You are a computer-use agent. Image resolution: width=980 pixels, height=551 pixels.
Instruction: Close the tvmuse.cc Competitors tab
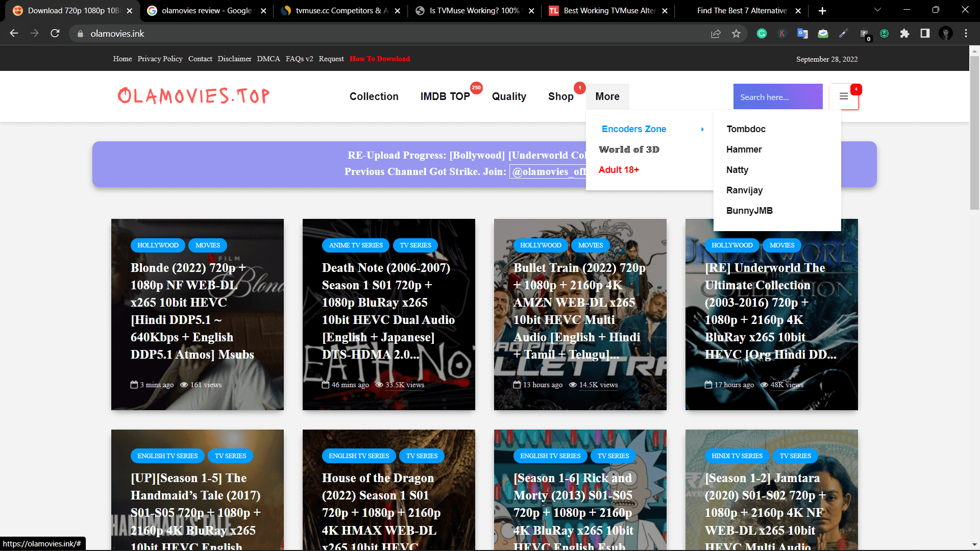coord(398,11)
